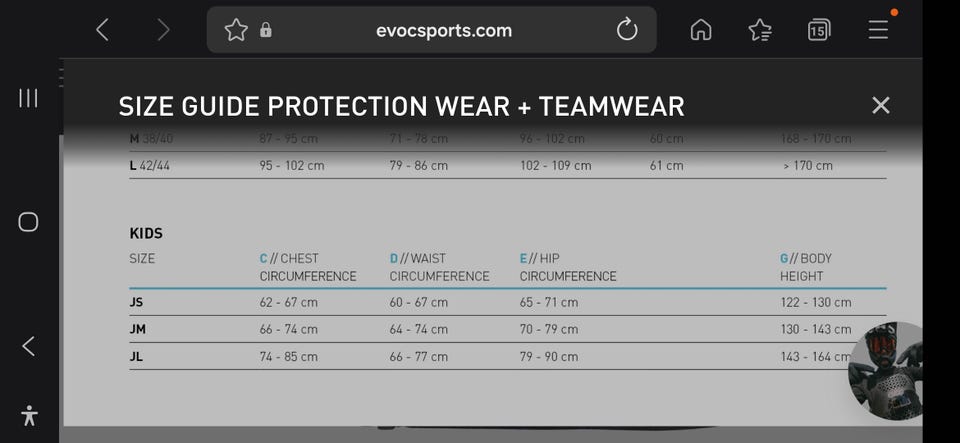The width and height of the screenshot is (960, 443).
Task: Open the rider chat thumbnail
Action: [x=887, y=370]
